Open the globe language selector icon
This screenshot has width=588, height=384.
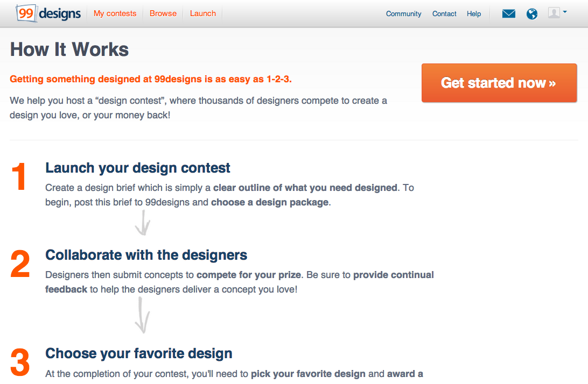tap(532, 14)
